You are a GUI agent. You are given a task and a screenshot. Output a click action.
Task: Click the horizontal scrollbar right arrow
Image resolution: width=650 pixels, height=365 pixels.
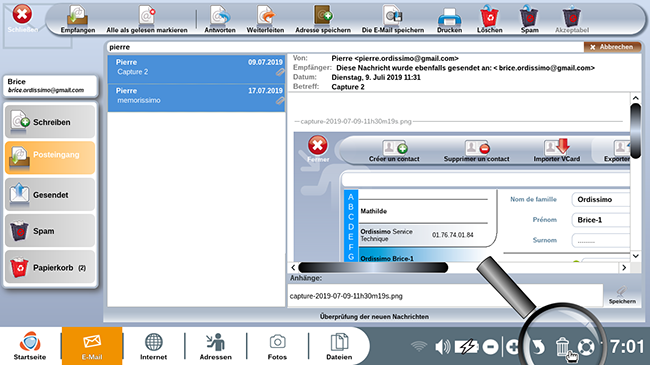tap(624, 268)
